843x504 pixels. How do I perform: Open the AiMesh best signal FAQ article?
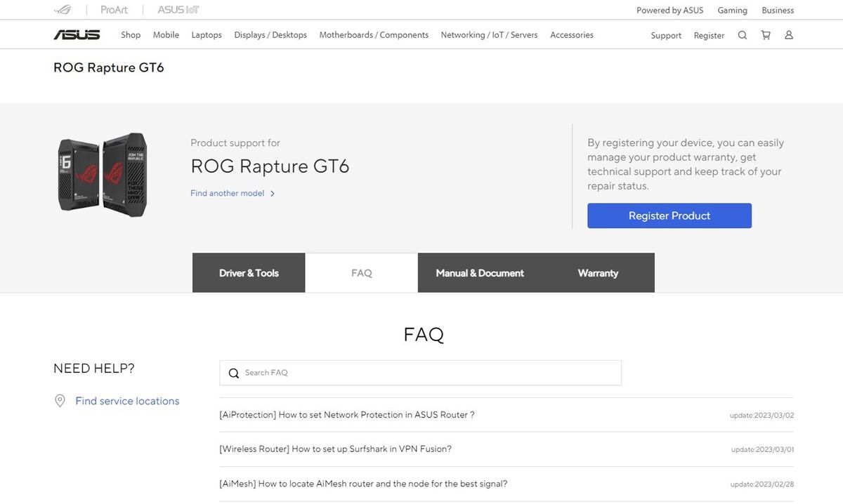tap(363, 483)
